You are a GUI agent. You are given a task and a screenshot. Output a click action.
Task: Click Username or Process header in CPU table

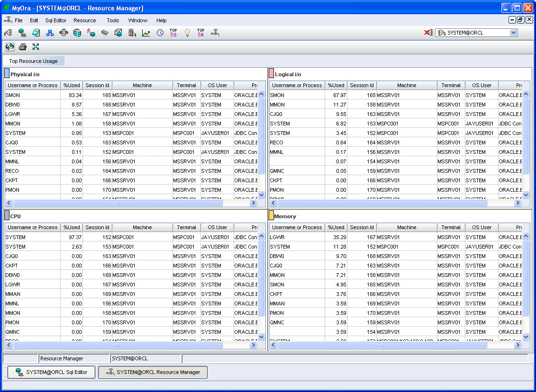pyautogui.click(x=33, y=227)
